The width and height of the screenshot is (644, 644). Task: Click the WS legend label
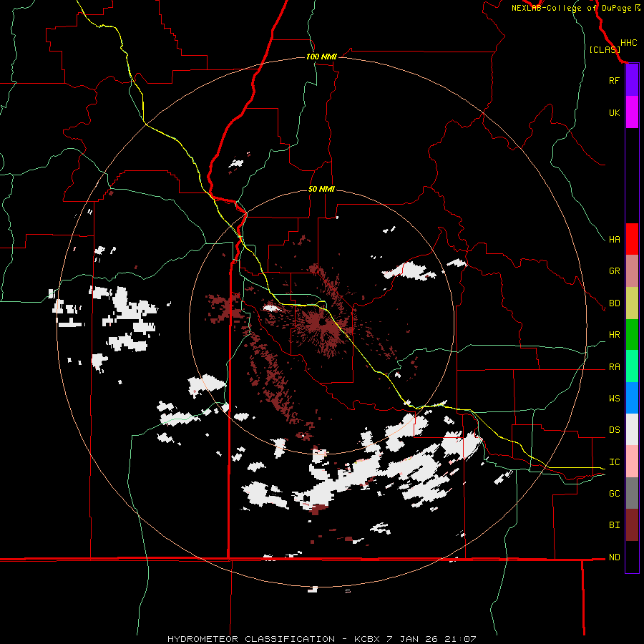coord(614,399)
